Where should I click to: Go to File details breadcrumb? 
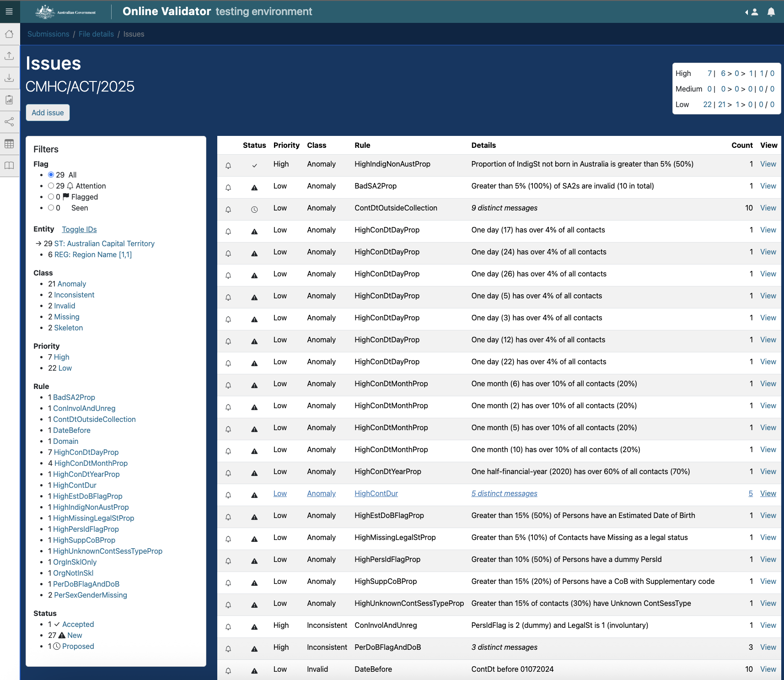(96, 34)
